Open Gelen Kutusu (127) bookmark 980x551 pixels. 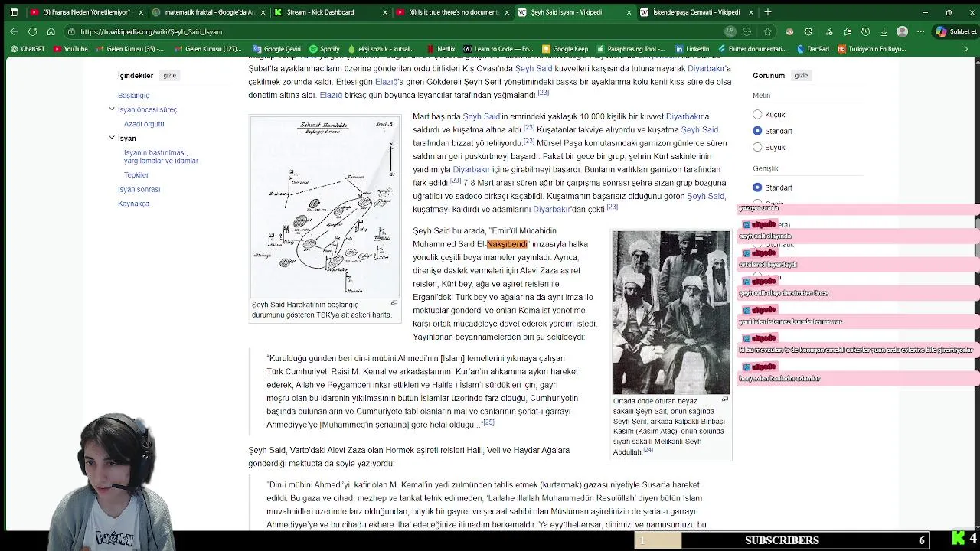coord(207,49)
